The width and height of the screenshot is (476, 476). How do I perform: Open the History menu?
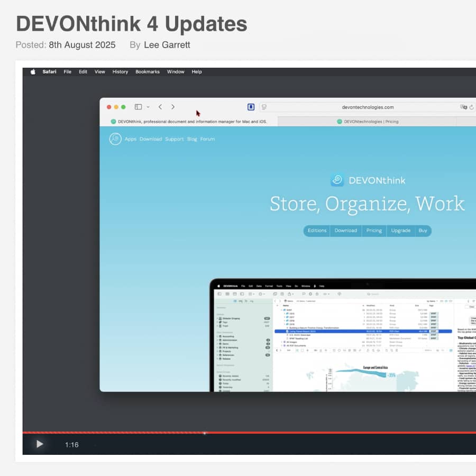pyautogui.click(x=120, y=72)
